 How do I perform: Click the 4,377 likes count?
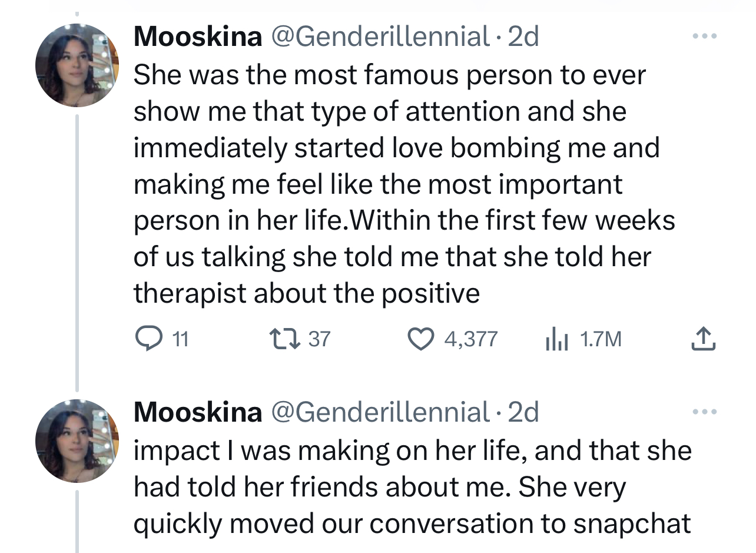click(x=471, y=339)
